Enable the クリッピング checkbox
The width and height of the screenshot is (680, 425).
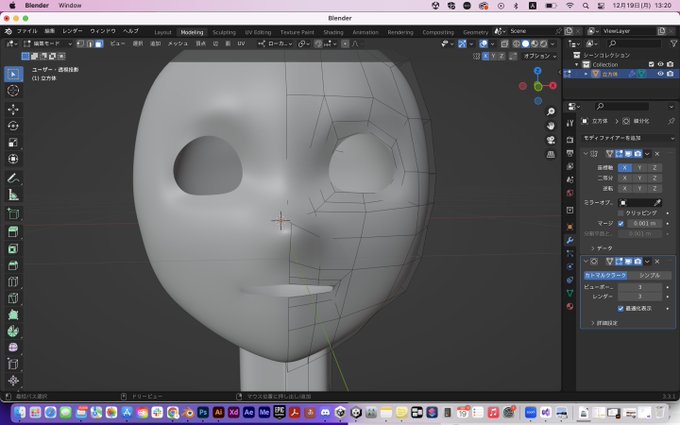[621, 213]
